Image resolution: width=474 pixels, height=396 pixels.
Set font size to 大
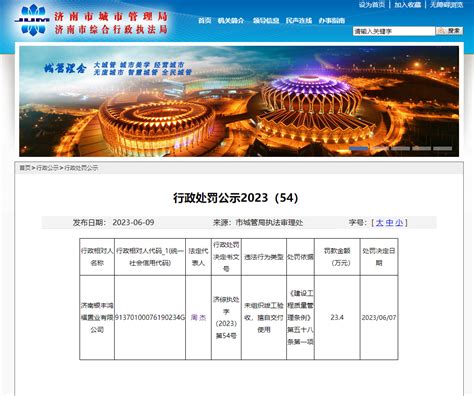[x=379, y=223]
